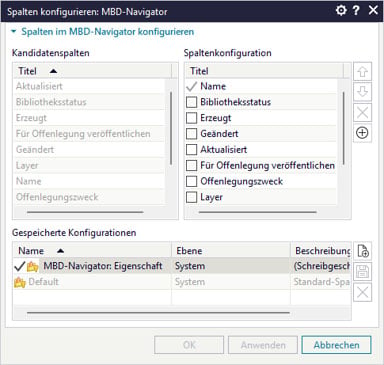Click System cell of MBD-Navigator row
The image size is (384, 365).
[x=231, y=266]
